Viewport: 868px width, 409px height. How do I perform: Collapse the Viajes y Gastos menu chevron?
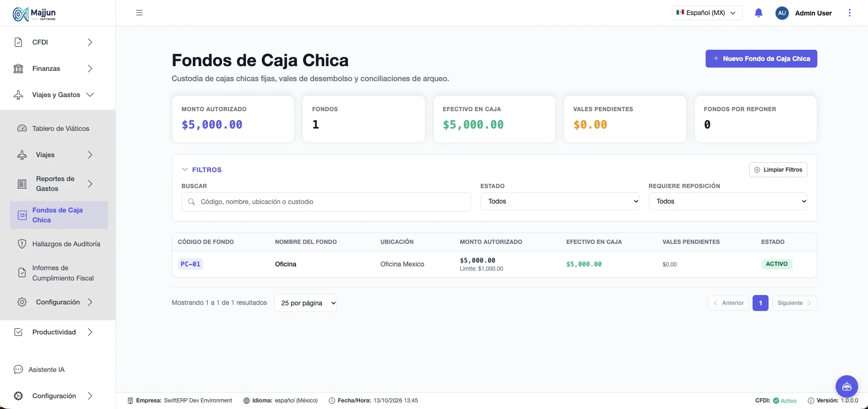tap(90, 95)
